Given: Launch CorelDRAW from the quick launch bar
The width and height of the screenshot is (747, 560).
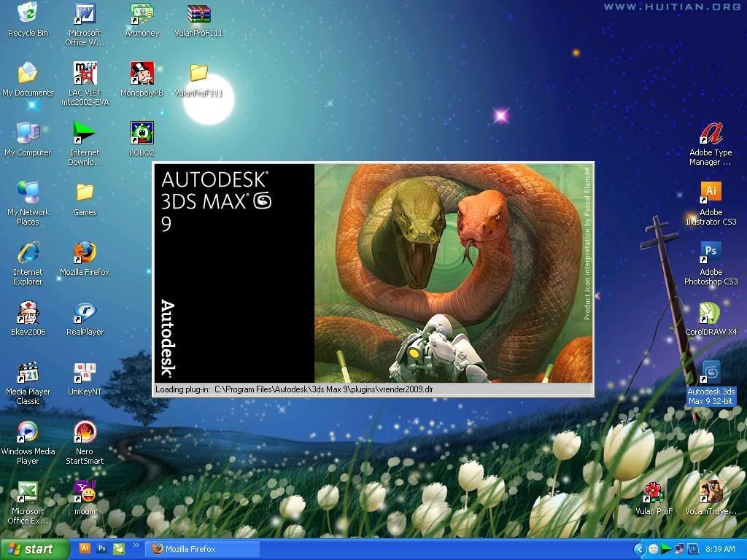Looking at the screenshot, I should click(119, 548).
